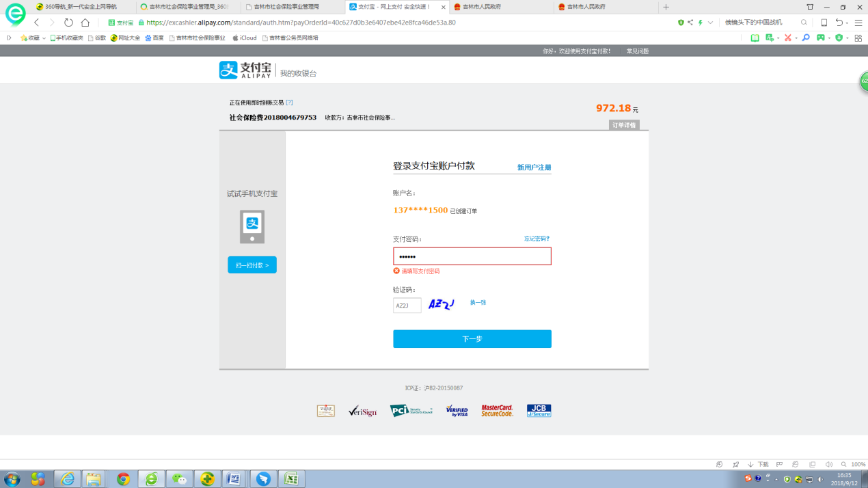Click the green floating circle at right edge
This screenshot has width=868, height=488.
tap(864, 81)
